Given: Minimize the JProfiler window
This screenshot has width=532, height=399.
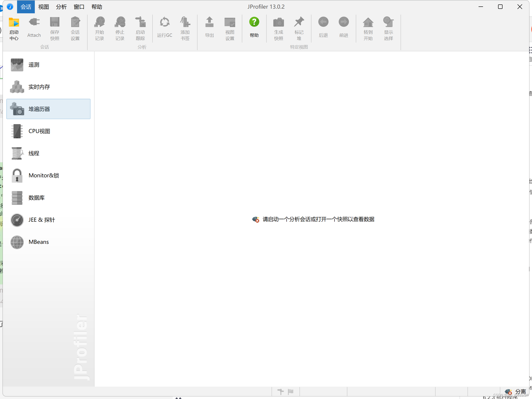Looking at the screenshot, I should click(481, 7).
